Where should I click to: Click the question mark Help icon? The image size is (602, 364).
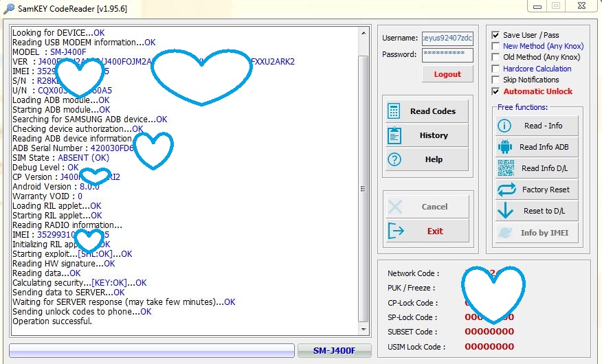[394, 159]
